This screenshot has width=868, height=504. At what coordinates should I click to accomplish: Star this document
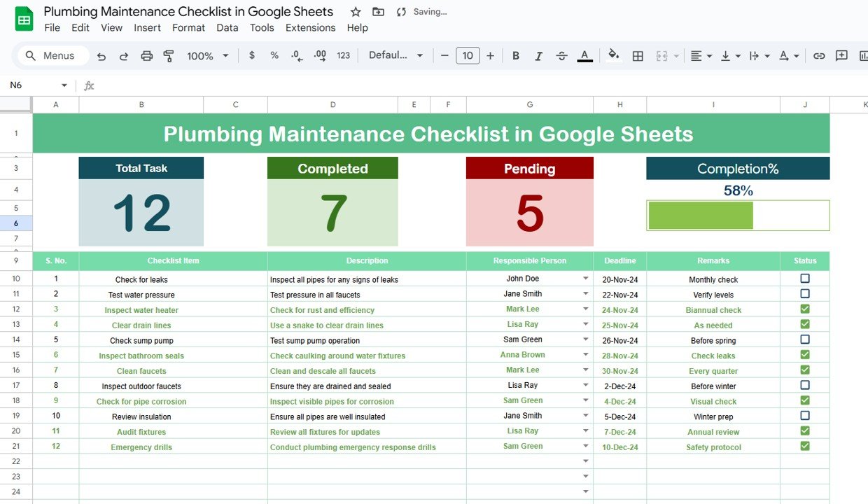(356, 12)
